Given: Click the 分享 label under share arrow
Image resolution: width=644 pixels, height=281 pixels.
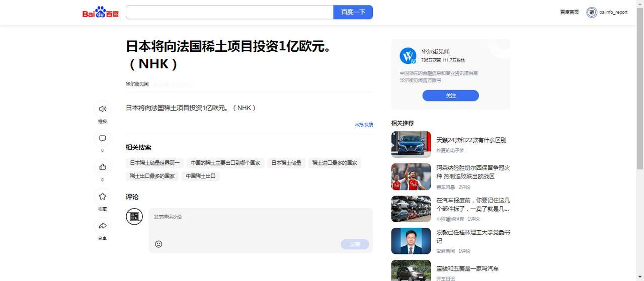Looking at the screenshot, I should [103, 238].
